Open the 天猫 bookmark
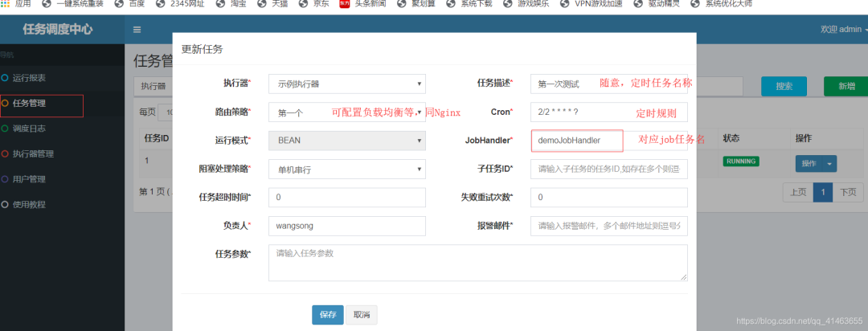The image size is (868, 331). (273, 4)
